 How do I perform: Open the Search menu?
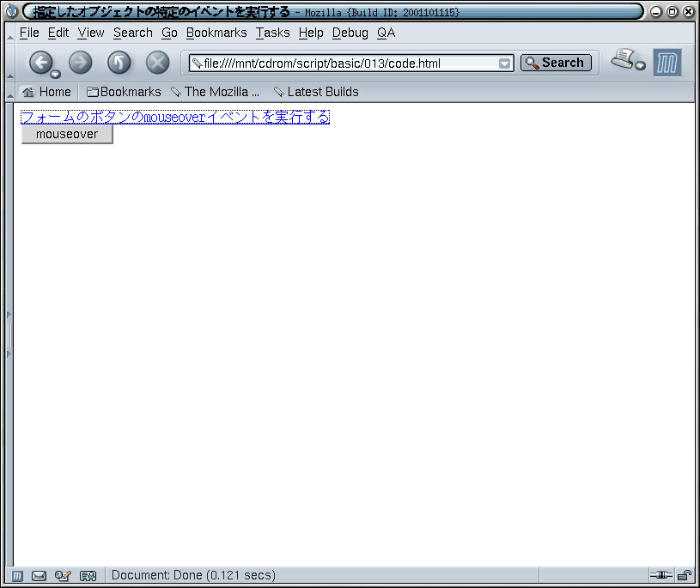coord(133,33)
